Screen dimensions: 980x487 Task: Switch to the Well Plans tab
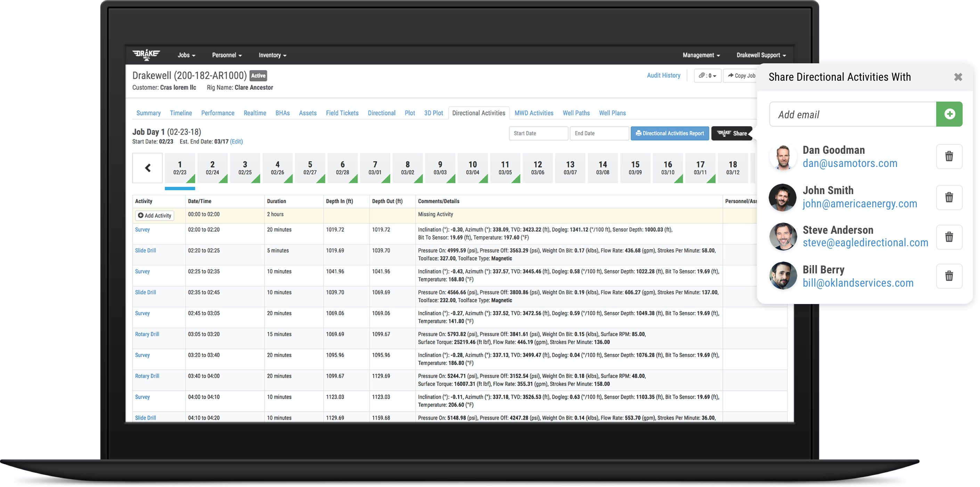[x=612, y=113]
